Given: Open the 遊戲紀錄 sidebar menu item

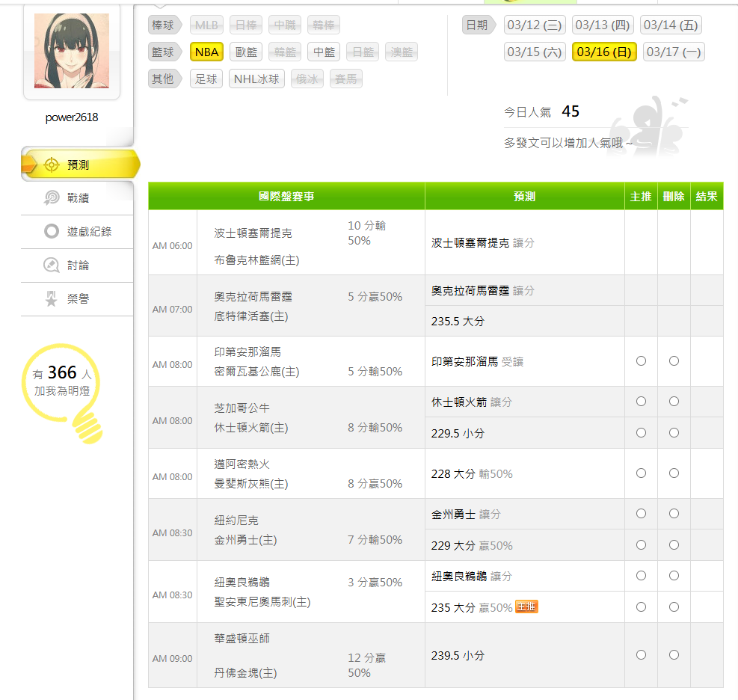Looking at the screenshot, I should pyautogui.click(x=77, y=232).
